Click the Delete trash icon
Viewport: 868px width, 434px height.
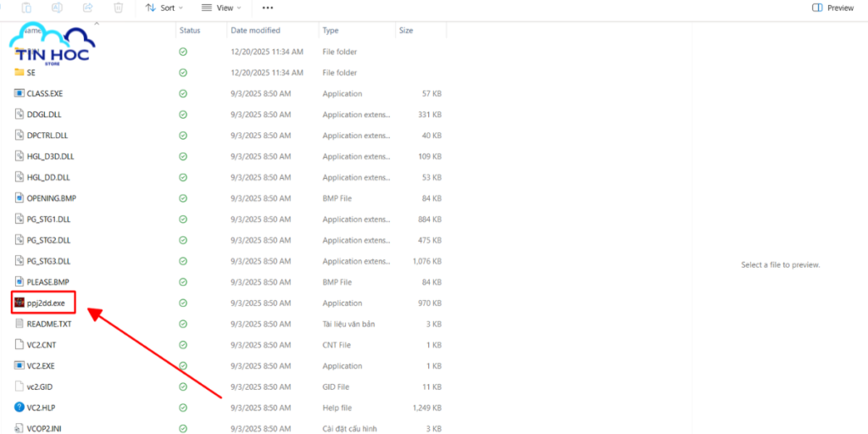pos(119,8)
